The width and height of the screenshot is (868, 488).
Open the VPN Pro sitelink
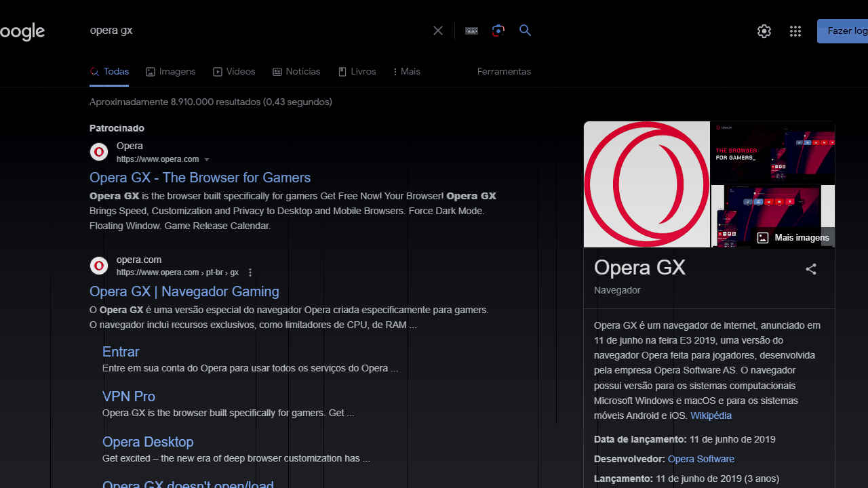point(129,396)
